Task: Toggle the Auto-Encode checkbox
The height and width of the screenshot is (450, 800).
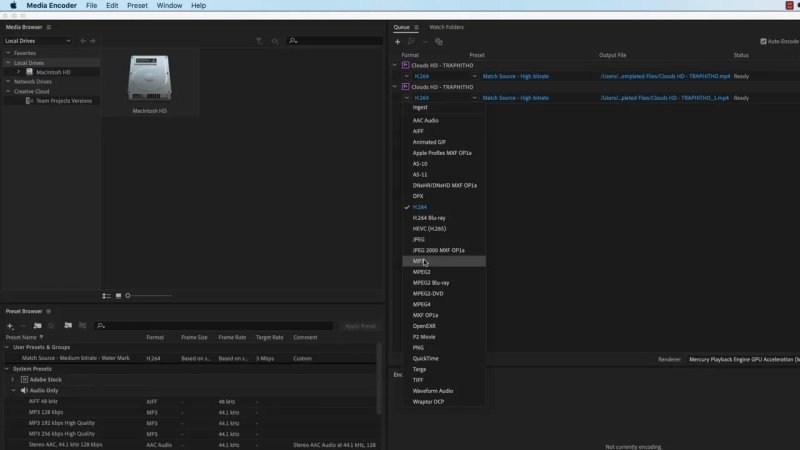Action: click(x=763, y=41)
